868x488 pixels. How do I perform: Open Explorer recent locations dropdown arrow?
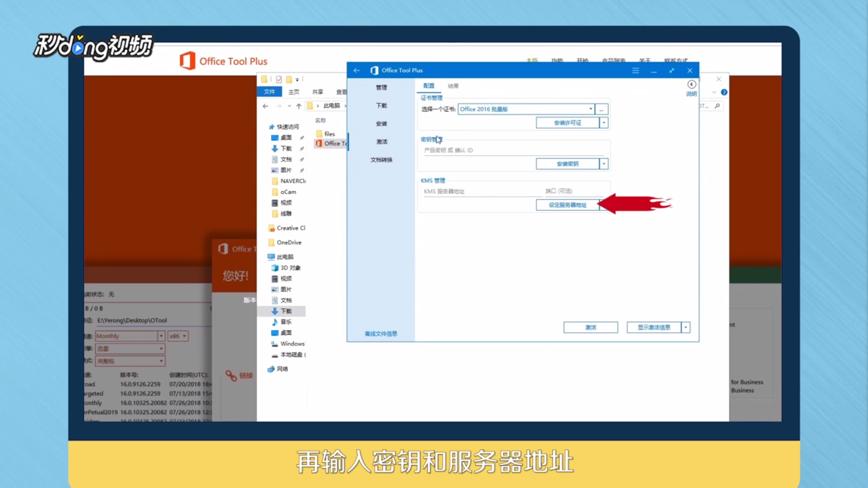pos(289,106)
